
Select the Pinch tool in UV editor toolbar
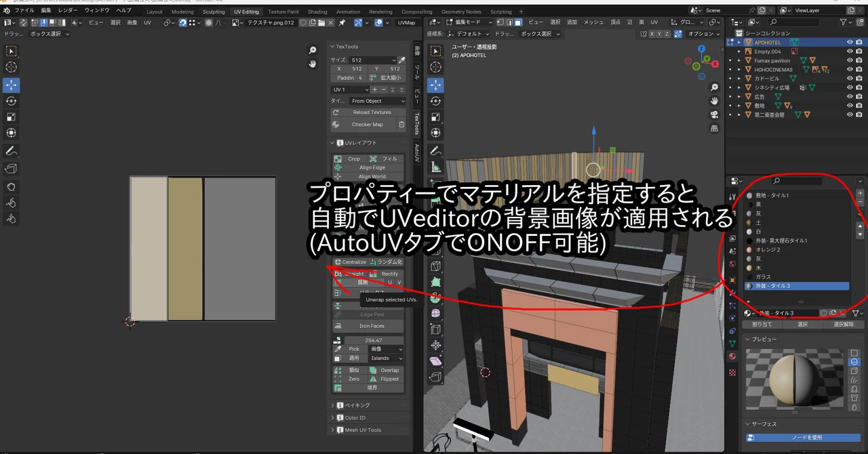11,218
